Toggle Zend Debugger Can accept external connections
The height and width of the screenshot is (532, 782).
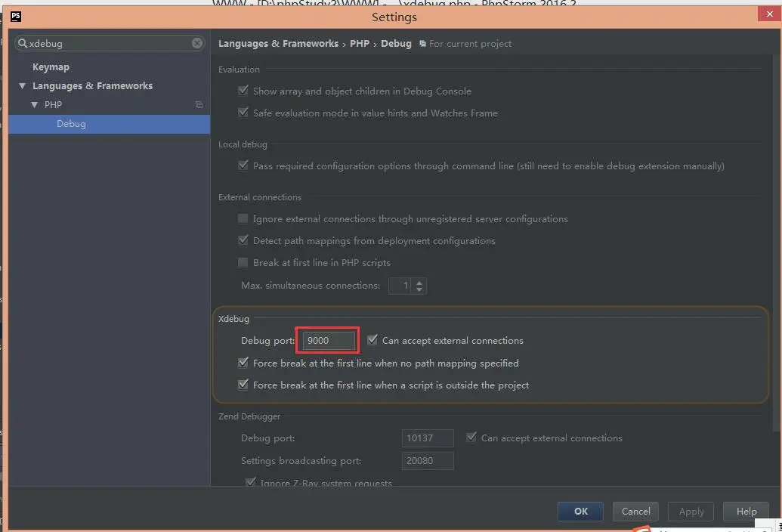click(471, 438)
